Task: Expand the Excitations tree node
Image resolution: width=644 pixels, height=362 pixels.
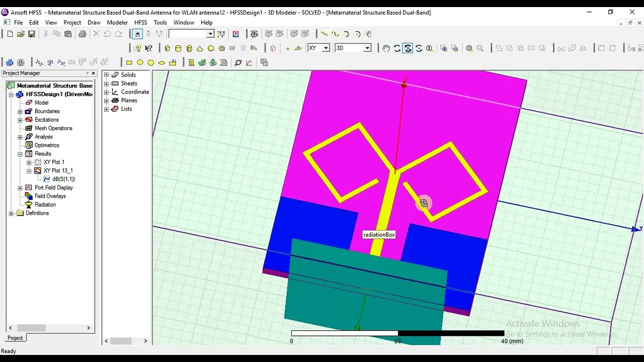Action: (x=20, y=120)
